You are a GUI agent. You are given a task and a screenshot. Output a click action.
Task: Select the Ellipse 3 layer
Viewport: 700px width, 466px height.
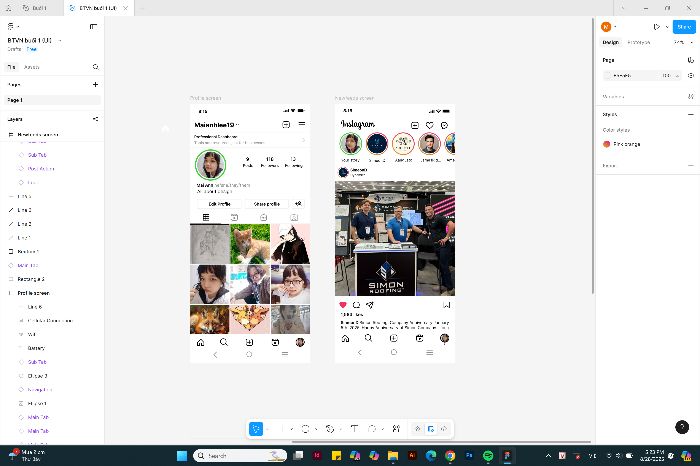[x=37, y=376]
